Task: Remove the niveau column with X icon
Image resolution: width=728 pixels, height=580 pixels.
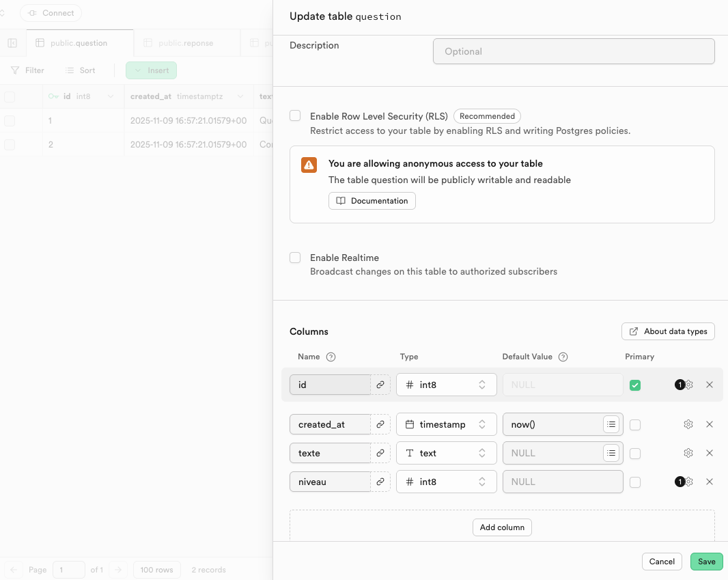Action: 710,482
